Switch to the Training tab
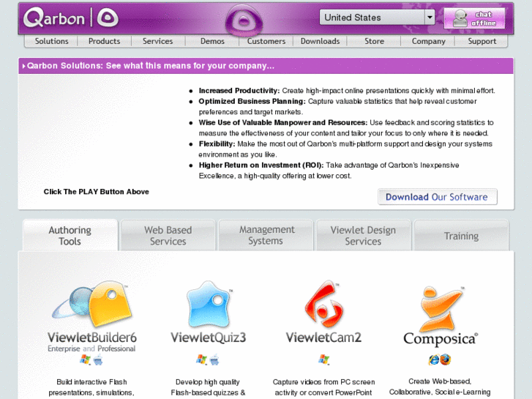This screenshot has height=399, width=532. click(462, 235)
